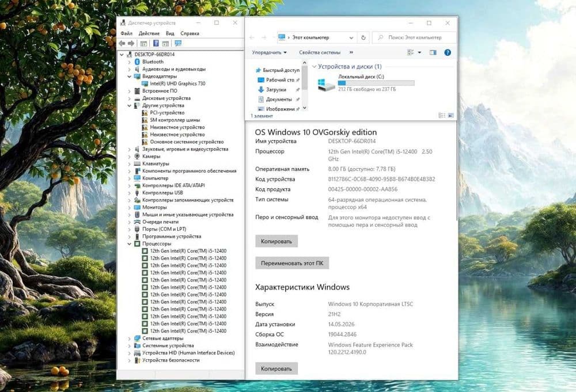Screen dimensions: 576x392
Task: Select Встроенное ПО entry
Action: [x=160, y=90]
